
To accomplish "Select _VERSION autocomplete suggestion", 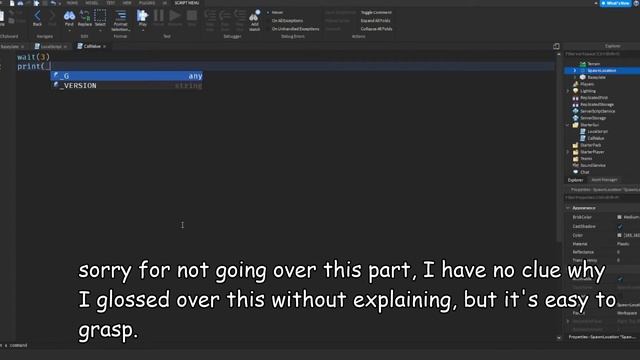I will pyautogui.click(x=127, y=86).
